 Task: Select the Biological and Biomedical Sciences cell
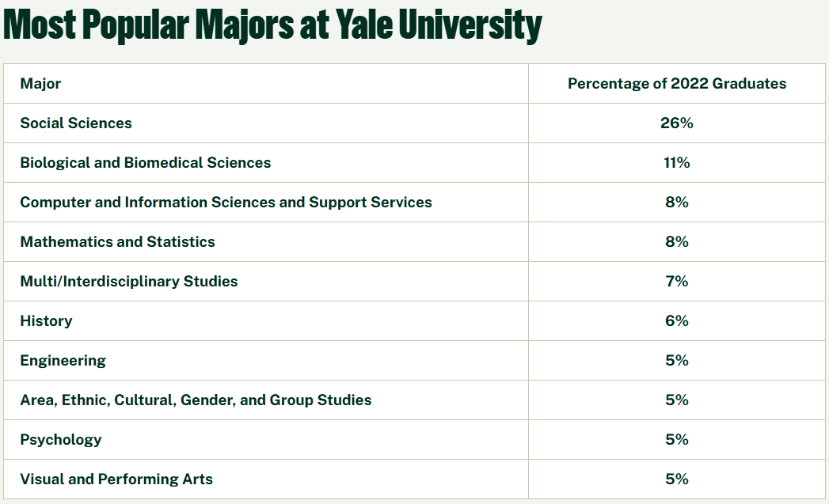(x=146, y=163)
